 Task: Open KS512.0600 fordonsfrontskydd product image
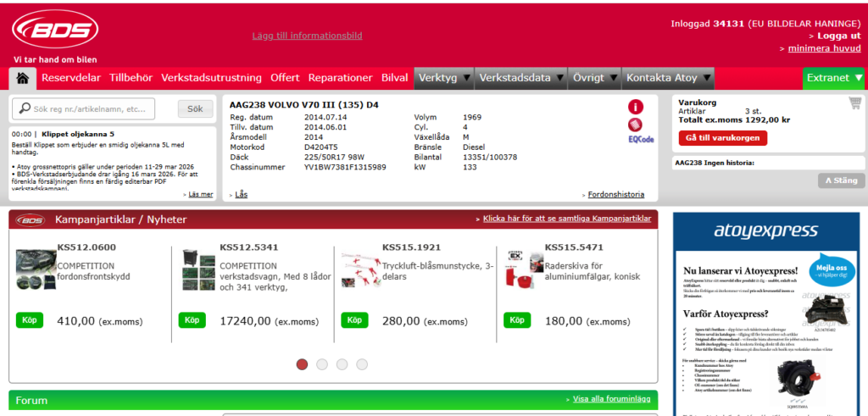(x=36, y=270)
